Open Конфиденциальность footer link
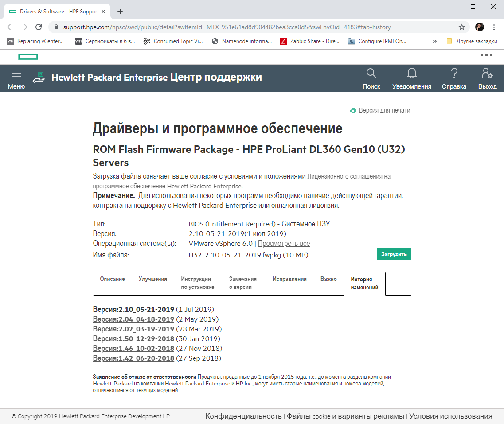Viewport: 504px width, 424px height. [243, 416]
